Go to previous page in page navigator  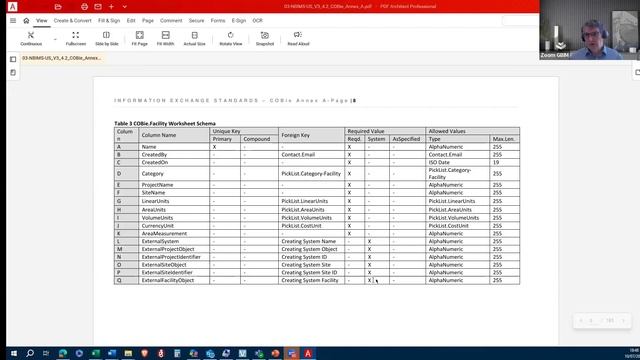tap(581, 320)
